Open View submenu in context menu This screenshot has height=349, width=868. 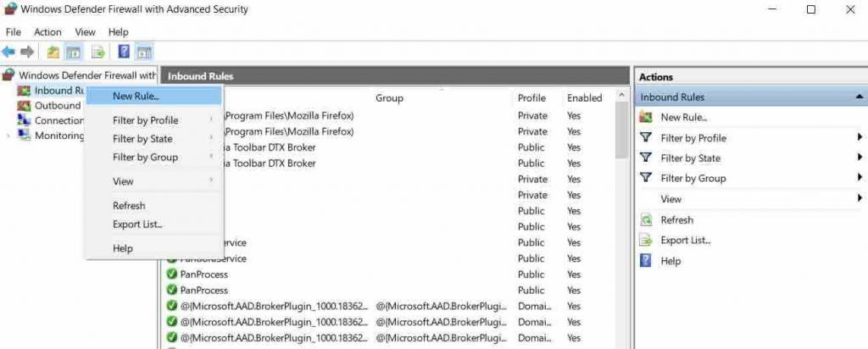point(154,181)
